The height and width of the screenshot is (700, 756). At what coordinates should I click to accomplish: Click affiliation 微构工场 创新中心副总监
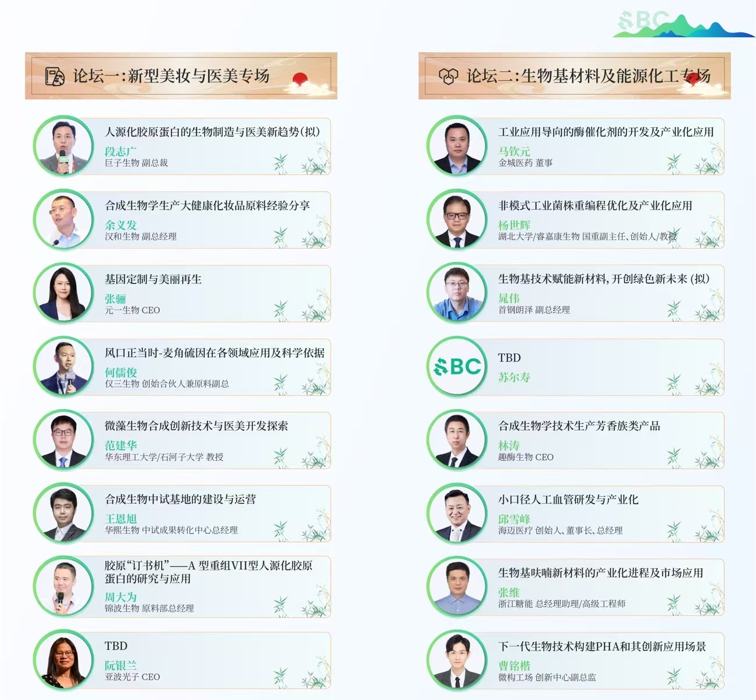[547, 677]
